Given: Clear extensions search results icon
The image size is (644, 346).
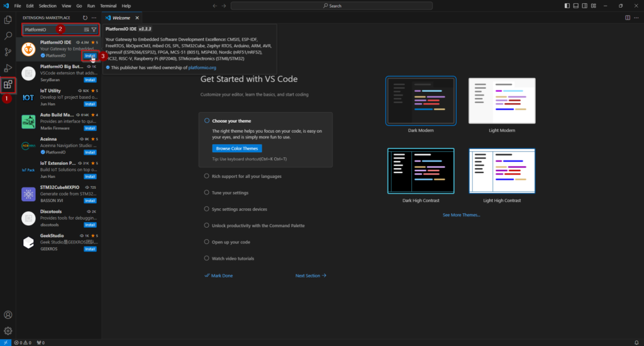Looking at the screenshot, I should (86, 30).
